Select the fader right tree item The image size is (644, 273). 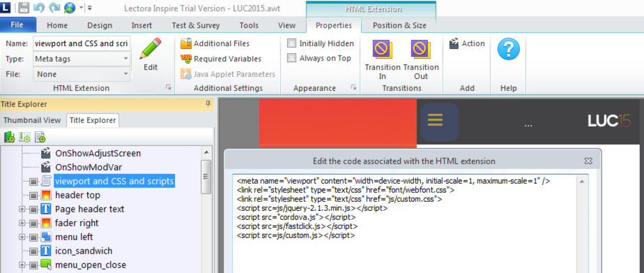pos(77,223)
